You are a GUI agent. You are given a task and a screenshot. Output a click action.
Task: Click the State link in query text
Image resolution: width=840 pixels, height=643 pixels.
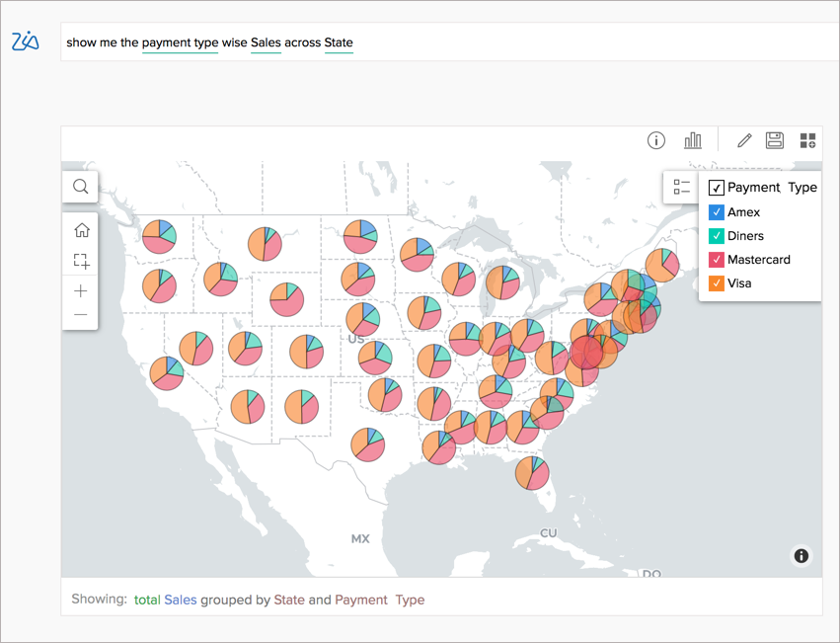coord(342,42)
